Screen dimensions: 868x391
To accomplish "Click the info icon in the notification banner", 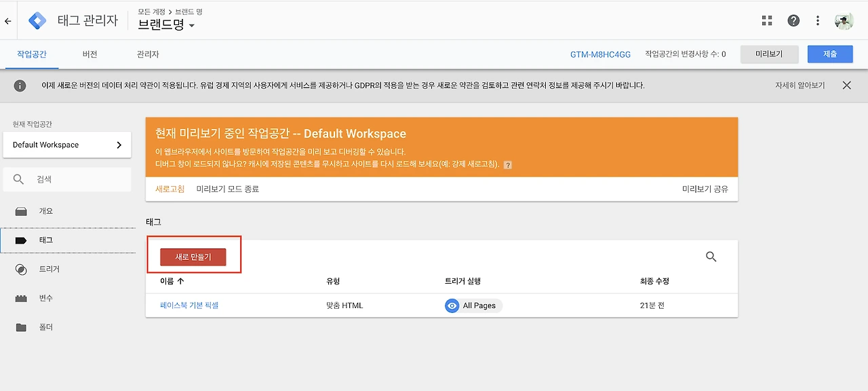I will (x=20, y=86).
